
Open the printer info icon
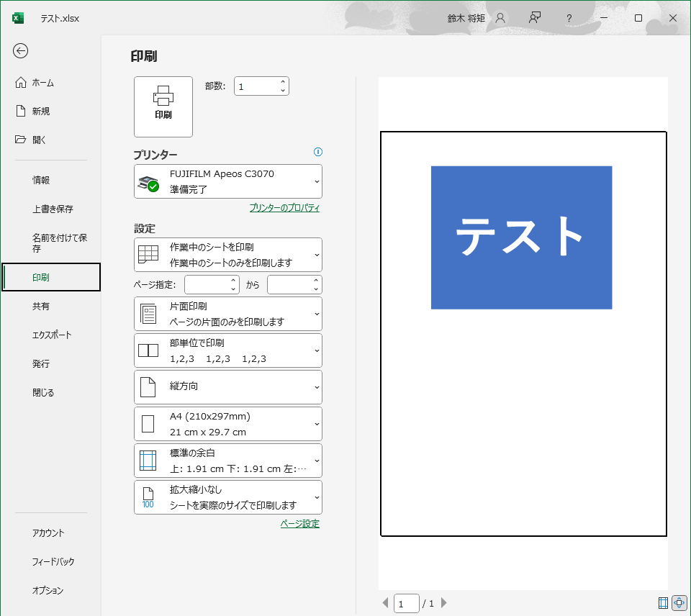tap(317, 152)
